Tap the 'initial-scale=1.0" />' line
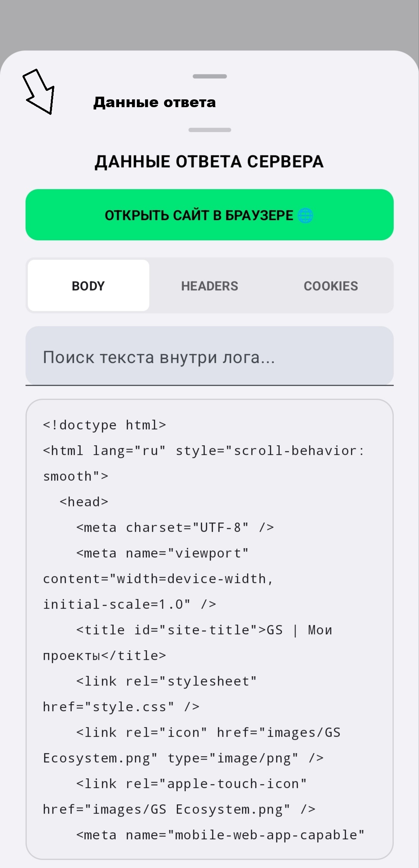Image resolution: width=419 pixels, height=868 pixels. click(x=130, y=604)
